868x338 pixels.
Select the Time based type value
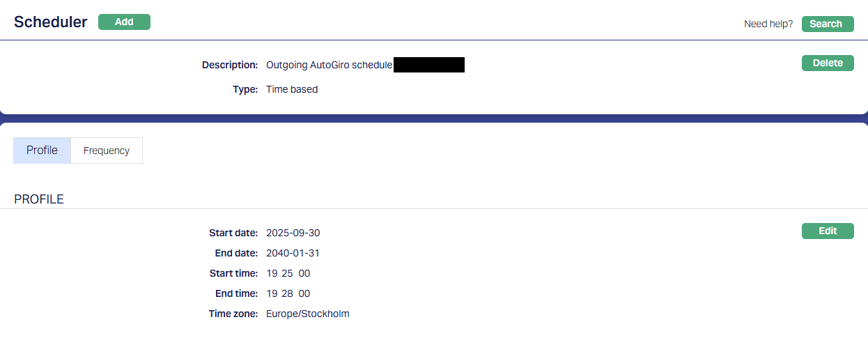click(x=292, y=89)
